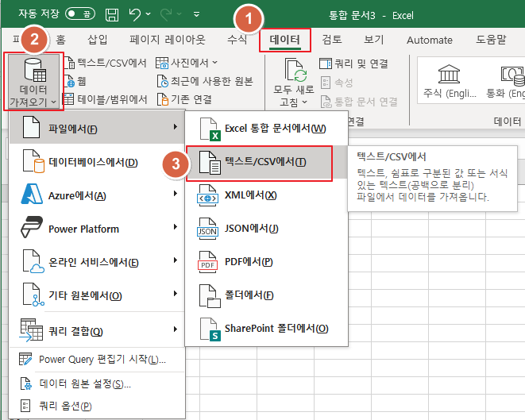Click 통합 문서 연결 button
Viewport: 525px width, 420px height.
point(359,102)
